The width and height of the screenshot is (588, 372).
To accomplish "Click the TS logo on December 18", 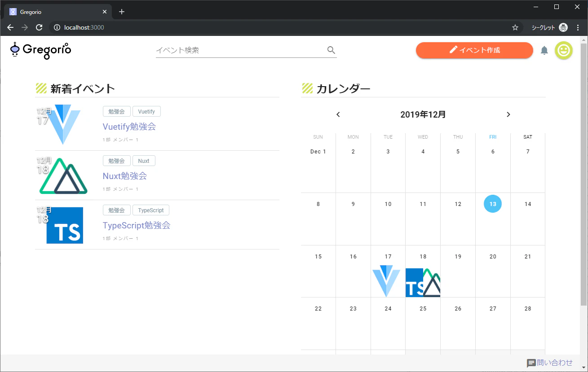I will [414, 283].
